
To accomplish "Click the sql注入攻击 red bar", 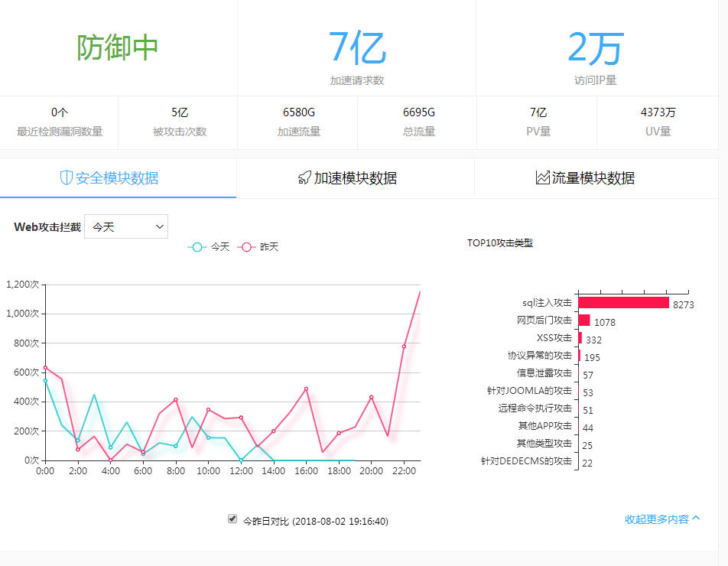I will coord(623,303).
